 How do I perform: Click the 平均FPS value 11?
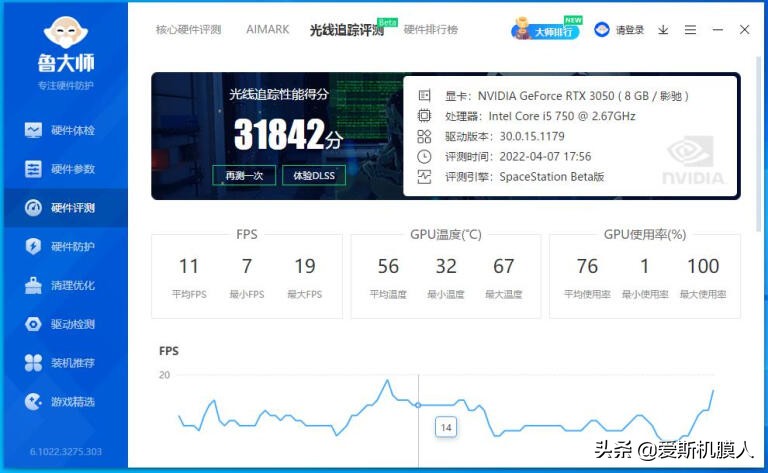pyautogui.click(x=189, y=266)
